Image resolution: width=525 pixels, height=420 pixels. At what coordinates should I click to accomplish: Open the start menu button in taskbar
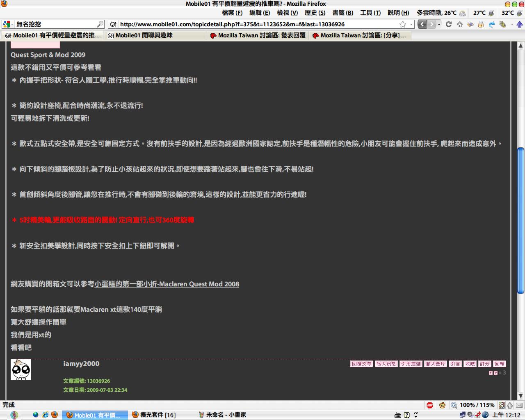(x=14, y=415)
